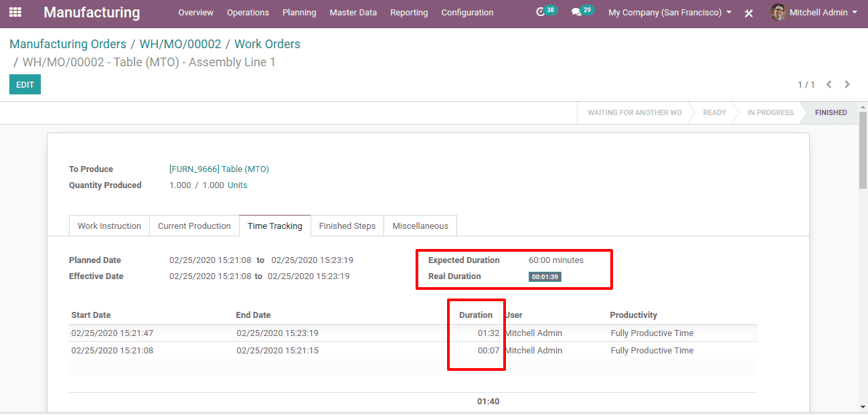Open time row starting 02/25/2020 15:21:47

tap(413, 333)
